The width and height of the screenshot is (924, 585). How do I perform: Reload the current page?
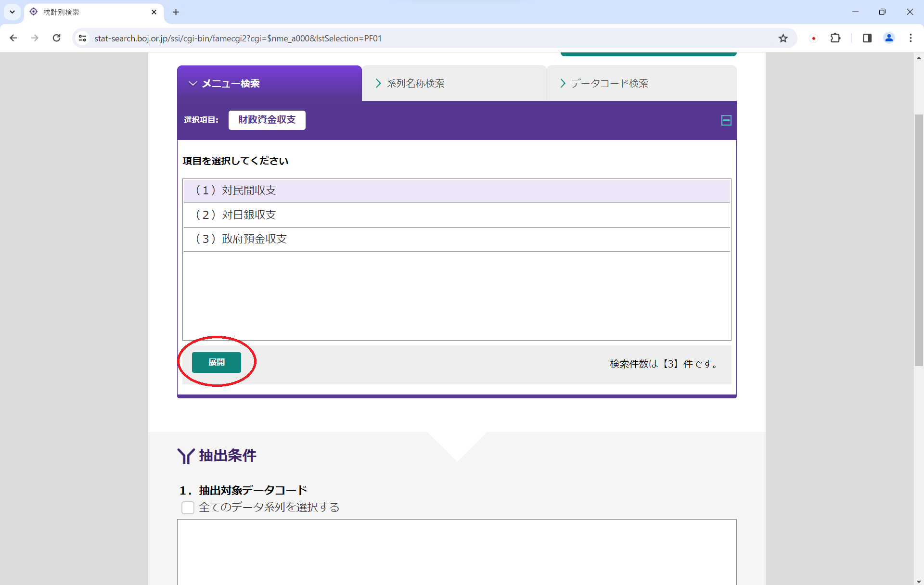(56, 38)
